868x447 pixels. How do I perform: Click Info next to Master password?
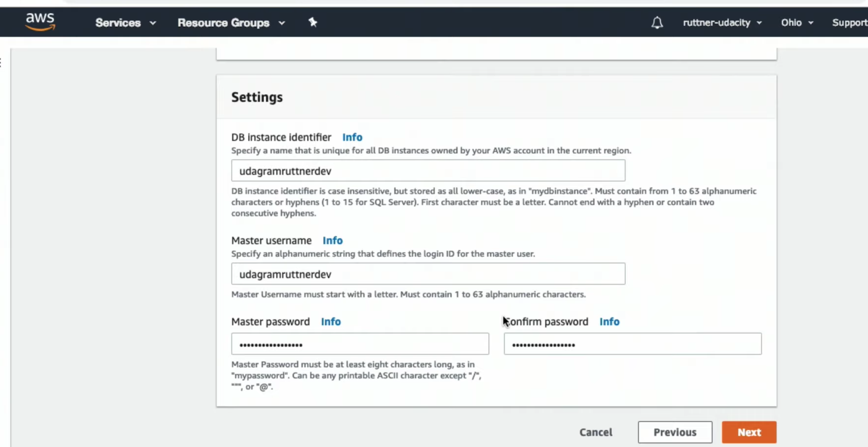(330, 322)
